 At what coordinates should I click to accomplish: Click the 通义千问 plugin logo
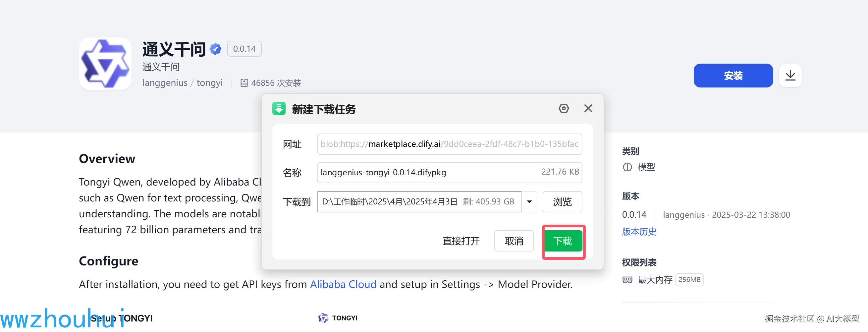click(x=105, y=63)
